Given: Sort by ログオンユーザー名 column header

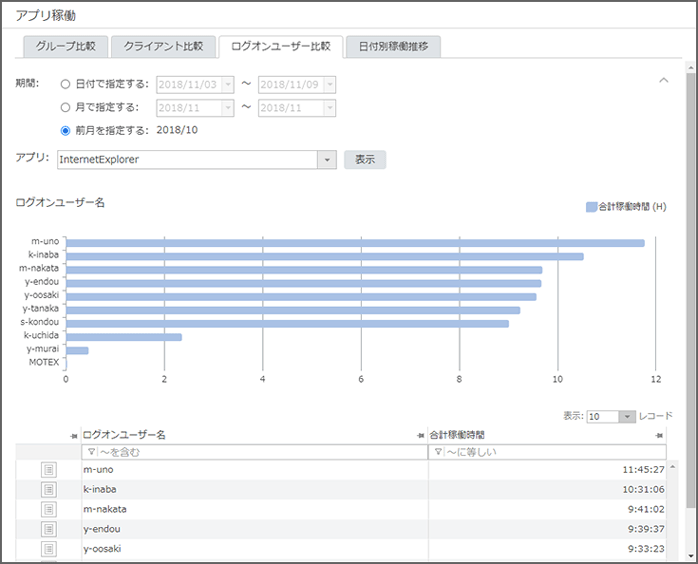Looking at the screenshot, I should pos(124,435).
